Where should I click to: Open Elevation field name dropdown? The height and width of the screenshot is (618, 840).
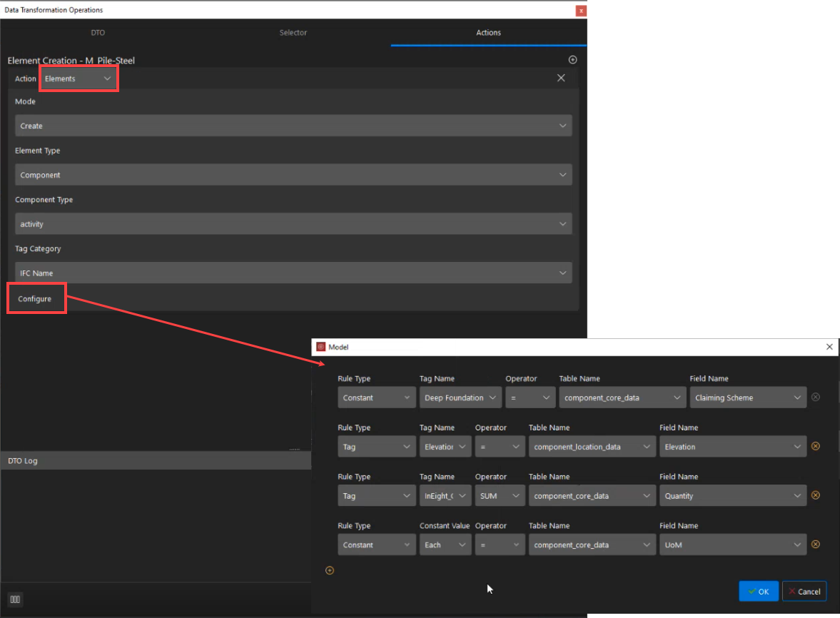733,447
